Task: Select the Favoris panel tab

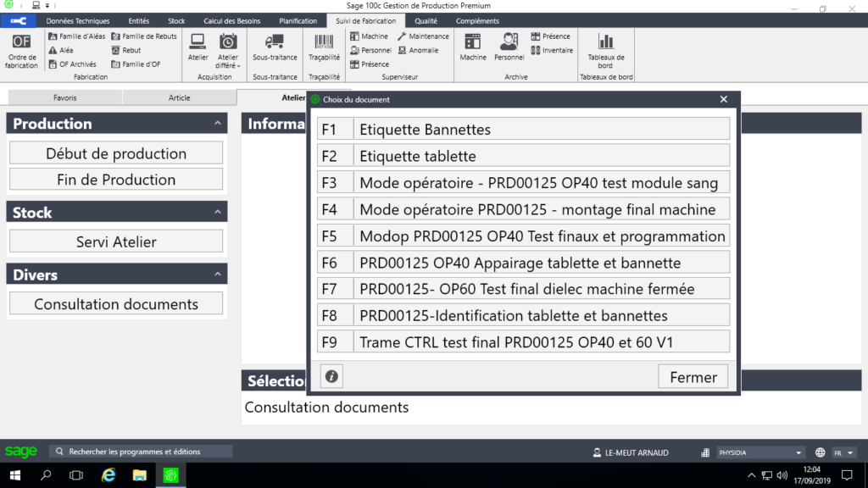Action: pos(64,97)
